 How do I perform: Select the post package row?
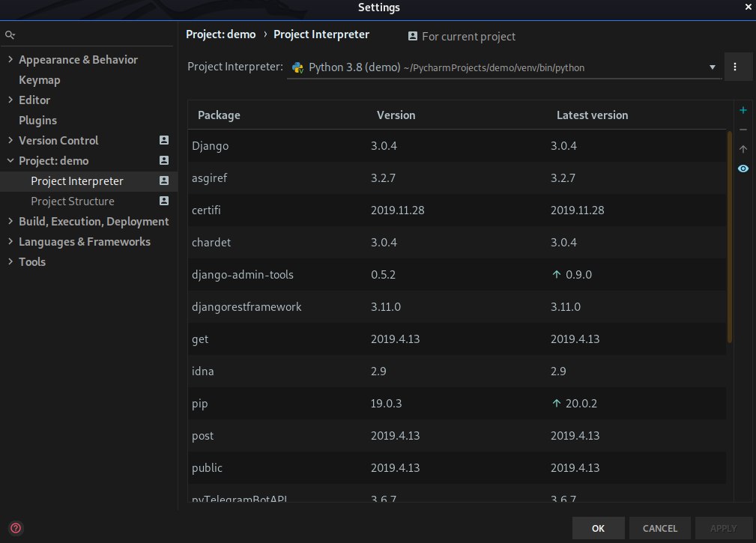457,436
